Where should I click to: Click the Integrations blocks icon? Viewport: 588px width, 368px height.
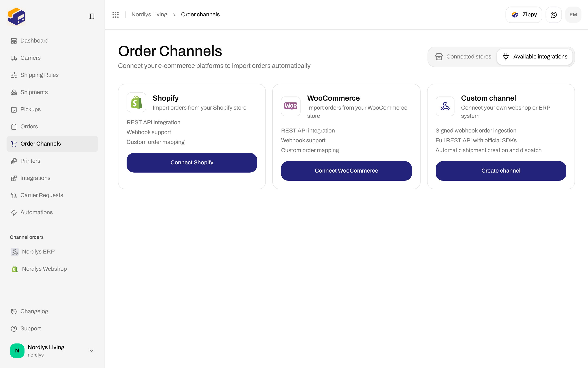coord(14,178)
